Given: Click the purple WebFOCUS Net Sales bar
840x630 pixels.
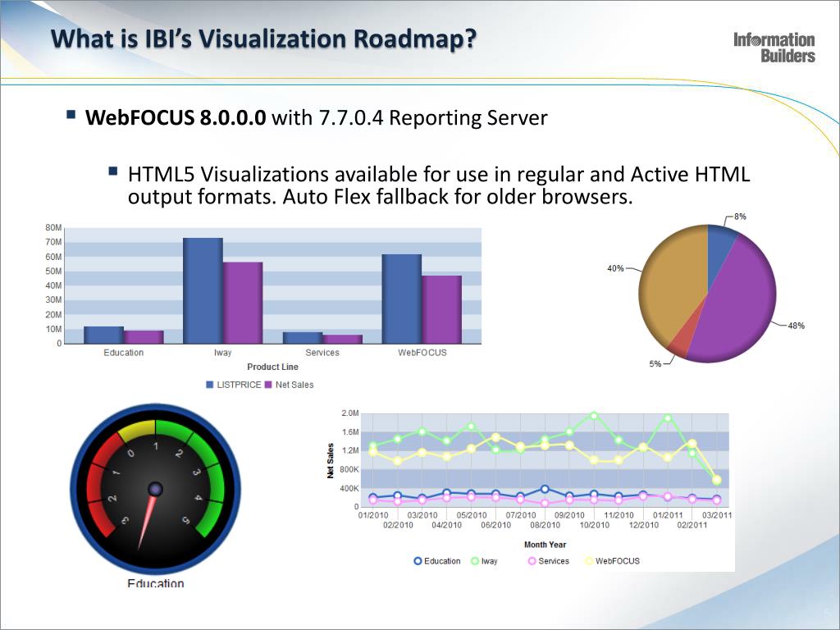Looking at the screenshot, I should tap(441, 309).
